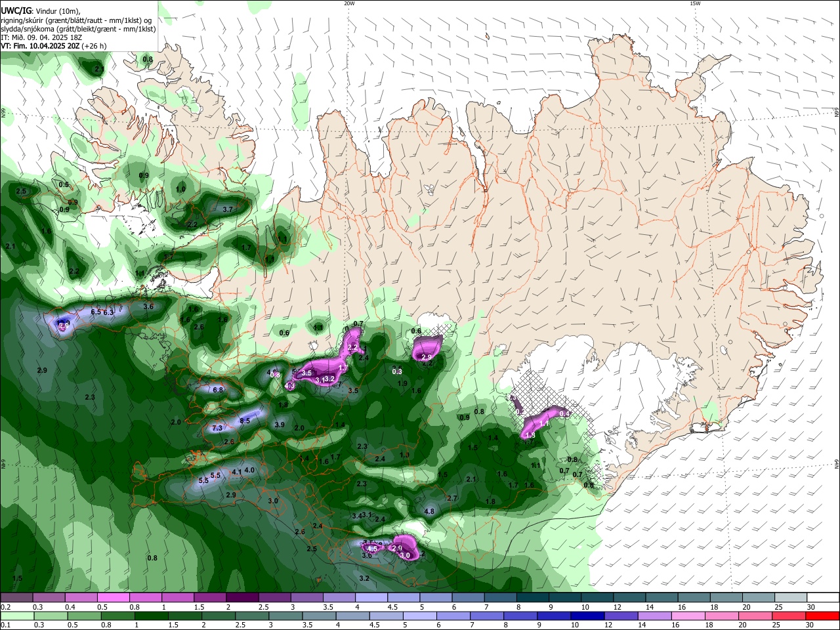This screenshot has width=840, height=630.
Task: Click the white snow swatch after 30
Action: [x=823, y=598]
